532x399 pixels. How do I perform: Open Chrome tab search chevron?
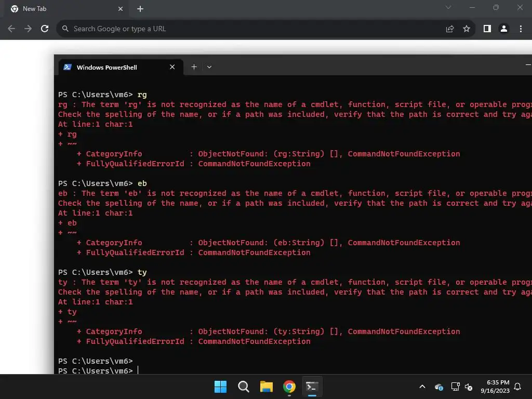coord(448,7)
